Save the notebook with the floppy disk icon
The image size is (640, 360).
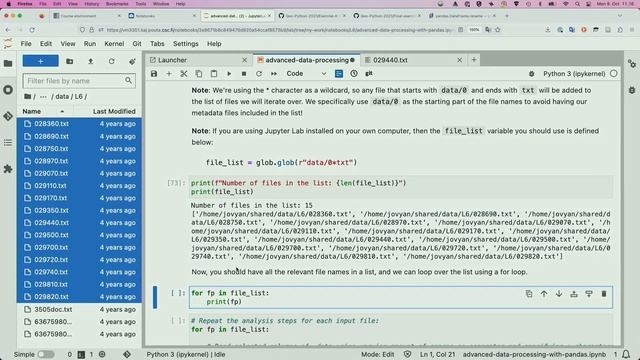[154, 74]
